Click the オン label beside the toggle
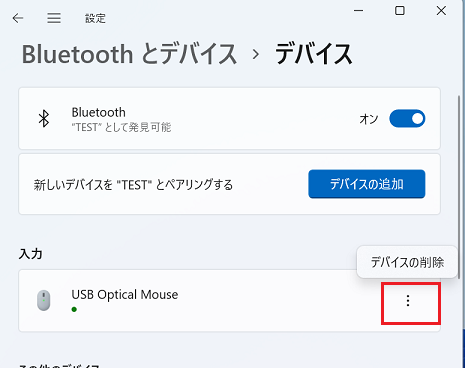This screenshot has height=368, width=465. tap(369, 119)
